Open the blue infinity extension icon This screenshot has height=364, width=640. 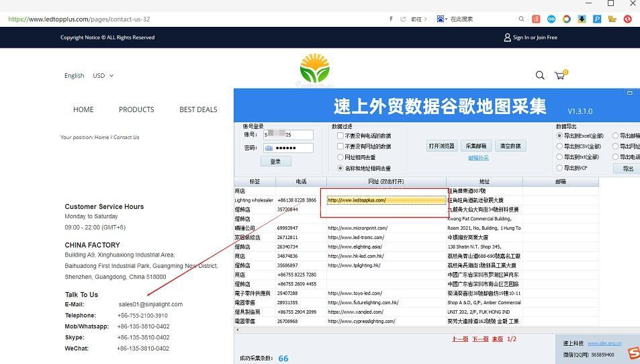[551, 19]
